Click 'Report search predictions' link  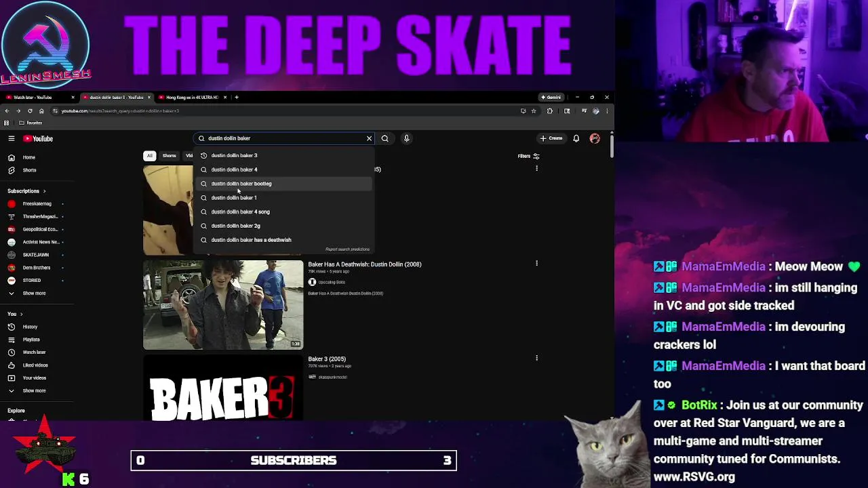(347, 249)
